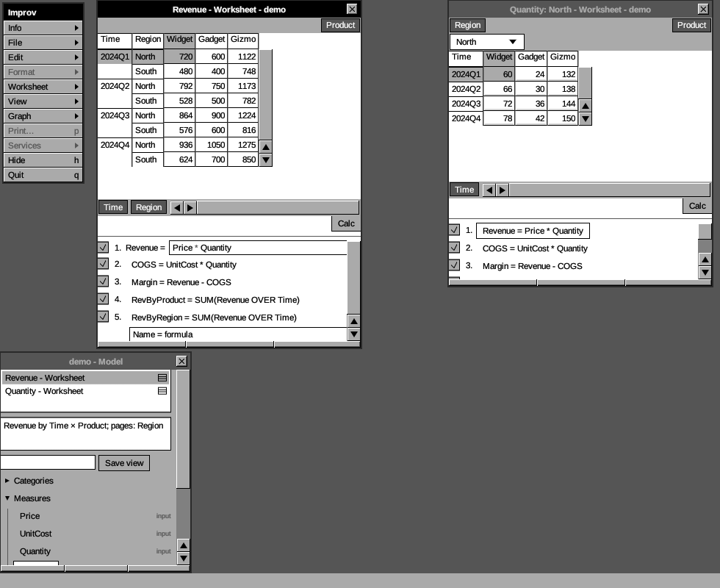Collapse the Measures section in Model
720x588 pixels.
pyautogui.click(x=7, y=498)
